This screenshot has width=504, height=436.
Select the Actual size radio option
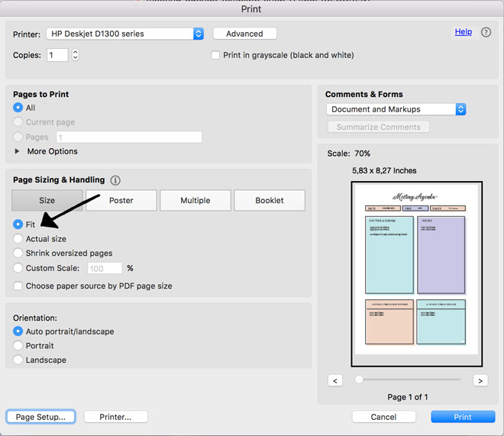point(19,239)
